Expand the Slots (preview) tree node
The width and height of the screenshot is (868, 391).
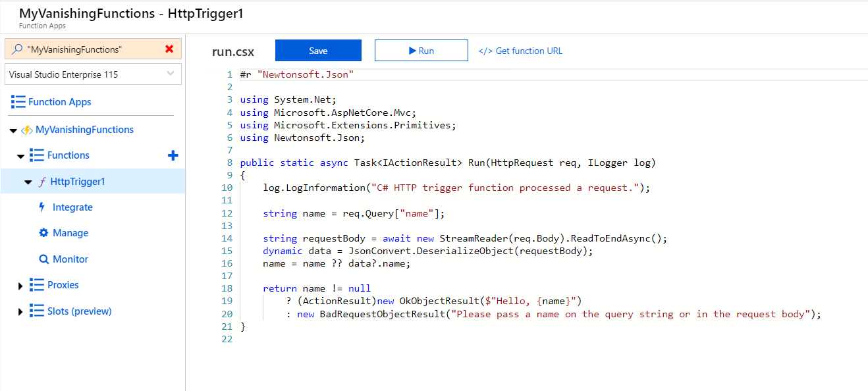[x=21, y=312]
